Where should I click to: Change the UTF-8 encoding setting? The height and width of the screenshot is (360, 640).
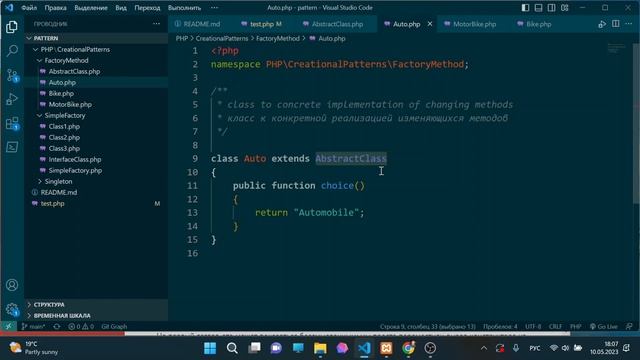click(x=533, y=327)
